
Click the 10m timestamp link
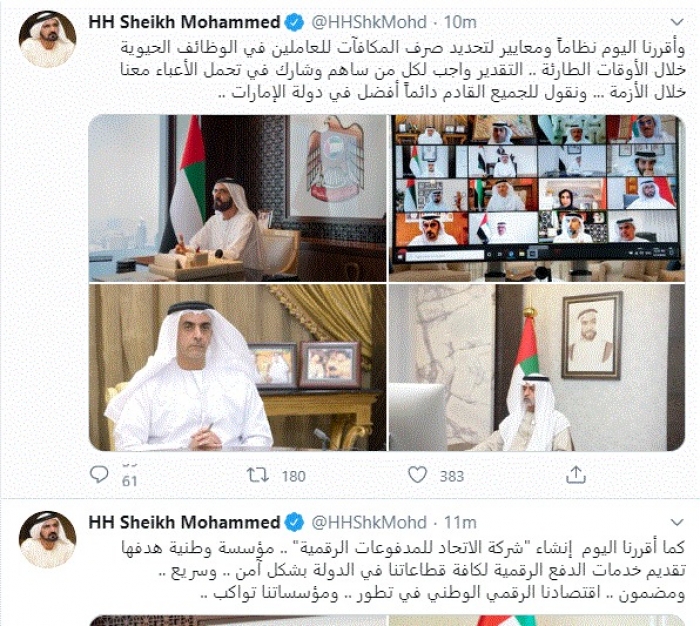coord(460,22)
